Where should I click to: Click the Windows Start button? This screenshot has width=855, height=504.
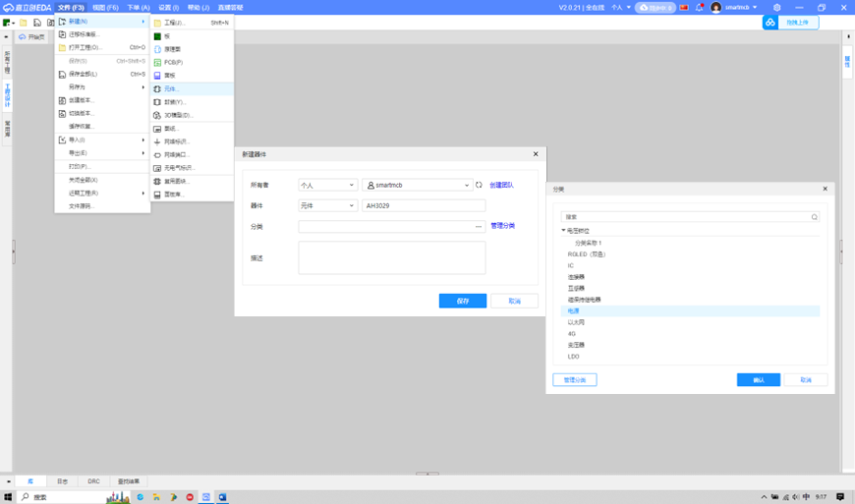click(8, 497)
